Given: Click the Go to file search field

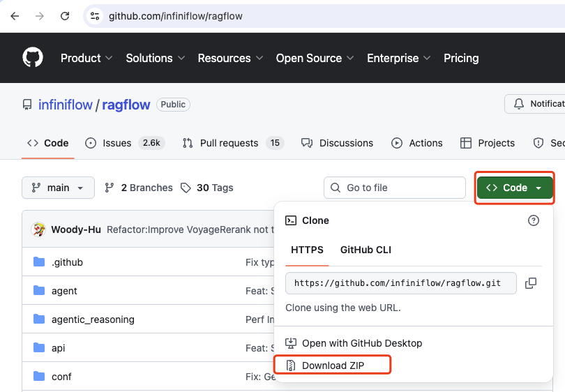Looking at the screenshot, I should tap(395, 188).
